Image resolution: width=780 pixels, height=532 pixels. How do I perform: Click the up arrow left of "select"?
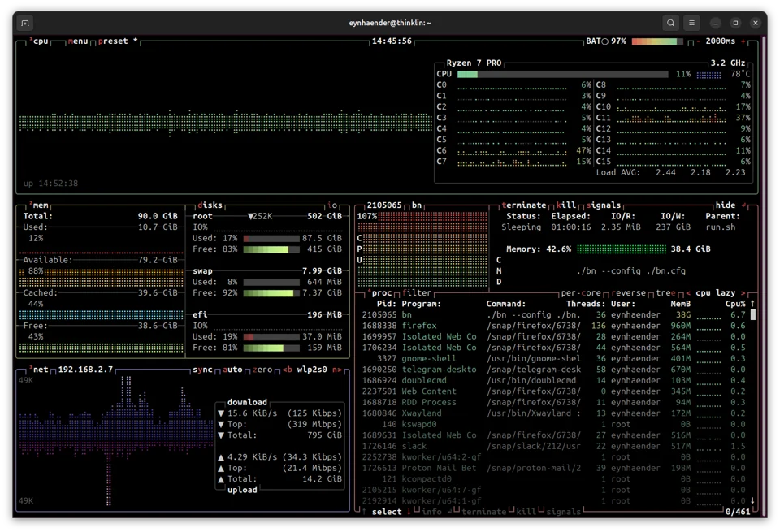[364, 512]
